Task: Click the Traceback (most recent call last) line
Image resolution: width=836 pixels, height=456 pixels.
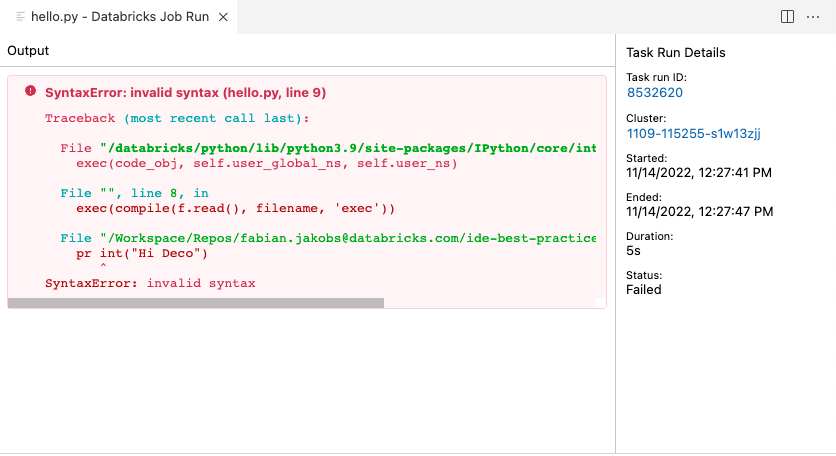Action: [177, 118]
